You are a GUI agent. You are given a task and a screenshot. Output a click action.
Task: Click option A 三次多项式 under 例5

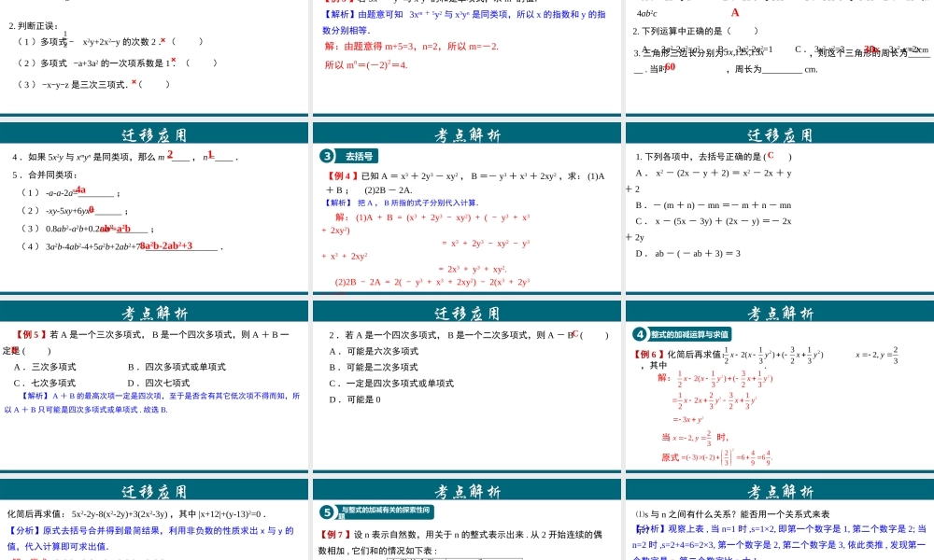[45, 367]
